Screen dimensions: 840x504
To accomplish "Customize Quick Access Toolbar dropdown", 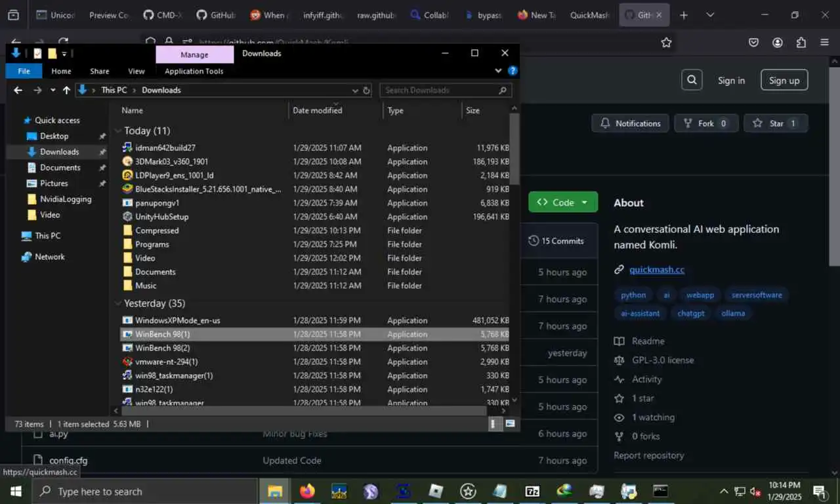I will [x=64, y=54].
